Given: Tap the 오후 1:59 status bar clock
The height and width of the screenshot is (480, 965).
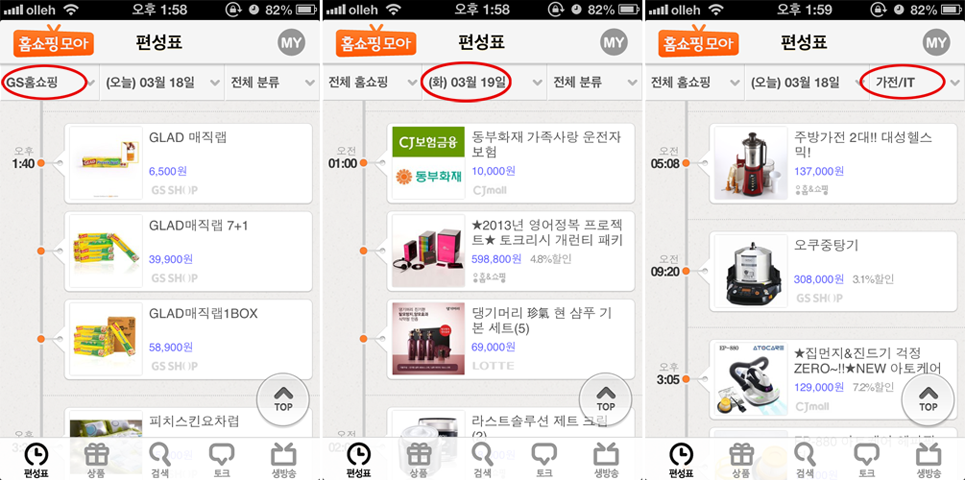Looking at the screenshot, I should (804, 9).
